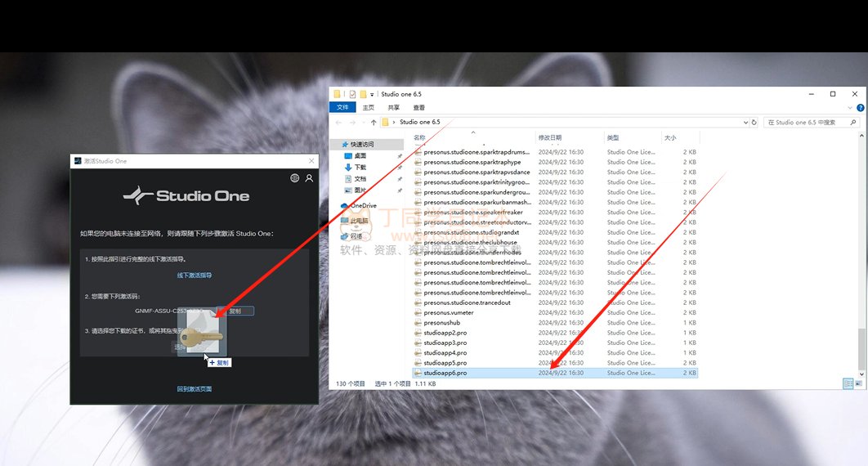Open recent locations dropdown beside forward arrow
The height and width of the screenshot is (466, 868).
click(x=363, y=123)
